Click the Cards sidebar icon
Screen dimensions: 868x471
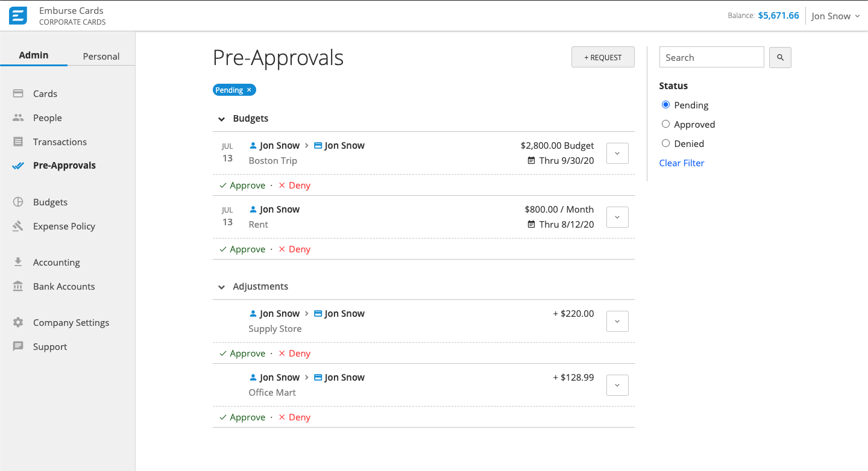click(x=19, y=93)
